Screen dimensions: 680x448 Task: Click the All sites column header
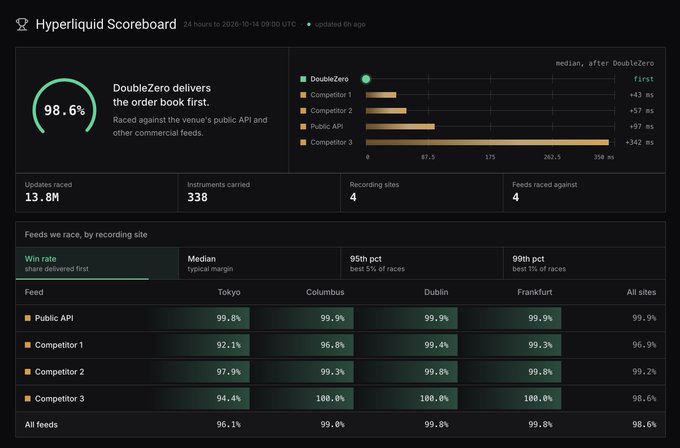tap(641, 292)
